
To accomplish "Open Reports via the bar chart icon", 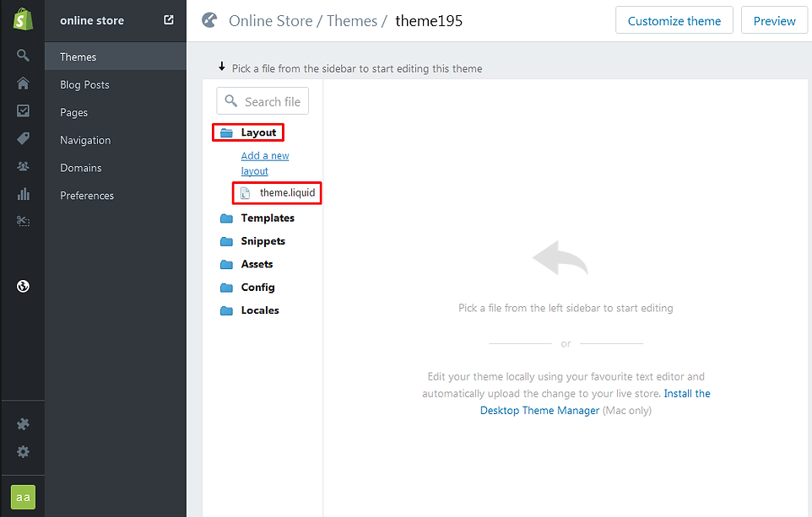I will click(x=23, y=193).
